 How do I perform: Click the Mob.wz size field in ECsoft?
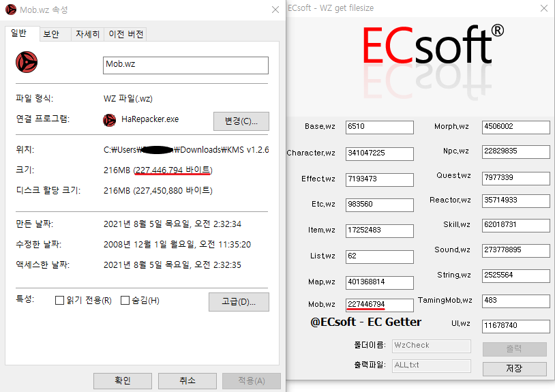click(x=379, y=305)
